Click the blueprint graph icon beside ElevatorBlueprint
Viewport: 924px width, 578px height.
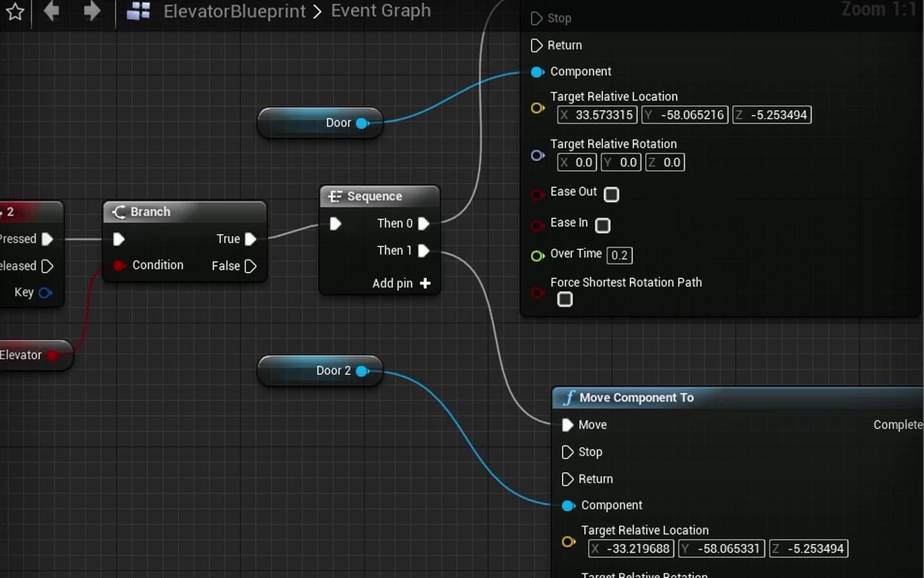(139, 12)
